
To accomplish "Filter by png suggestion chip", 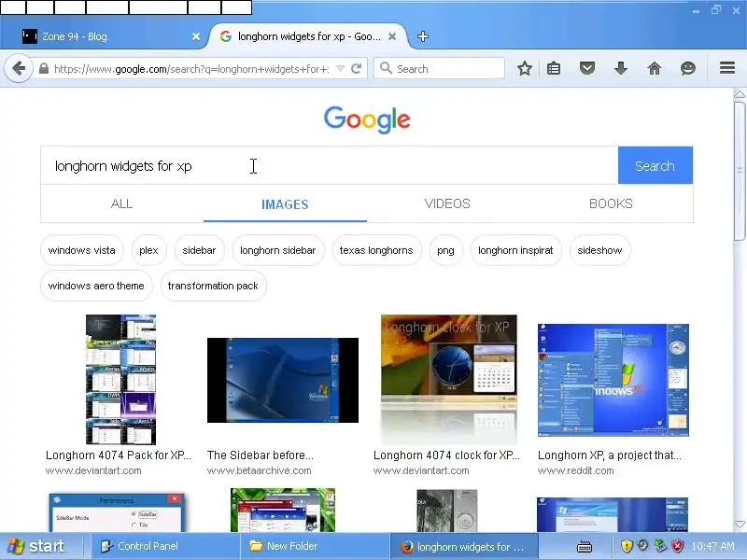I will [x=446, y=250].
